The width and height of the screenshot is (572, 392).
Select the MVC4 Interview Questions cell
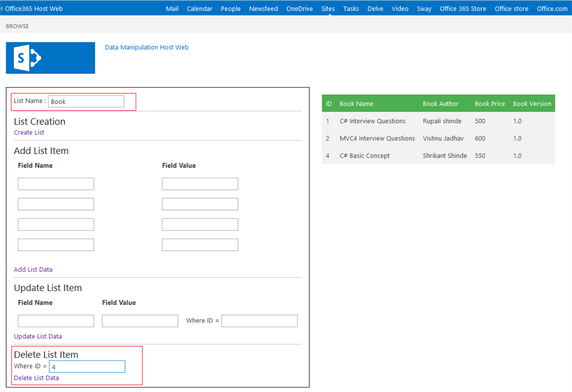[x=377, y=138]
